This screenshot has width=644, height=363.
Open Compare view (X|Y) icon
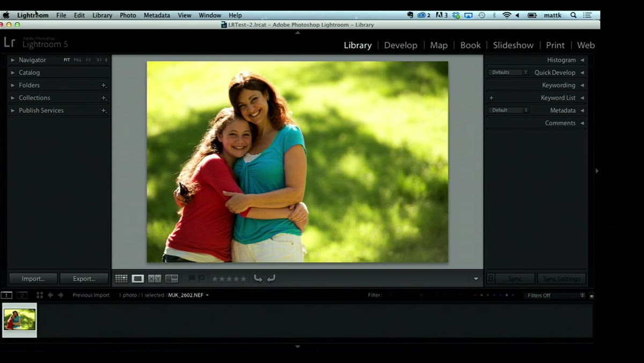coord(155,279)
